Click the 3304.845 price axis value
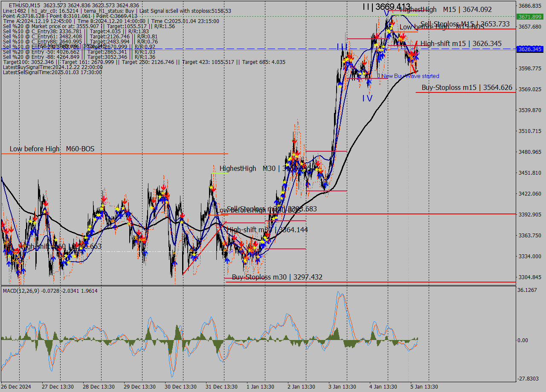 click(530, 277)
